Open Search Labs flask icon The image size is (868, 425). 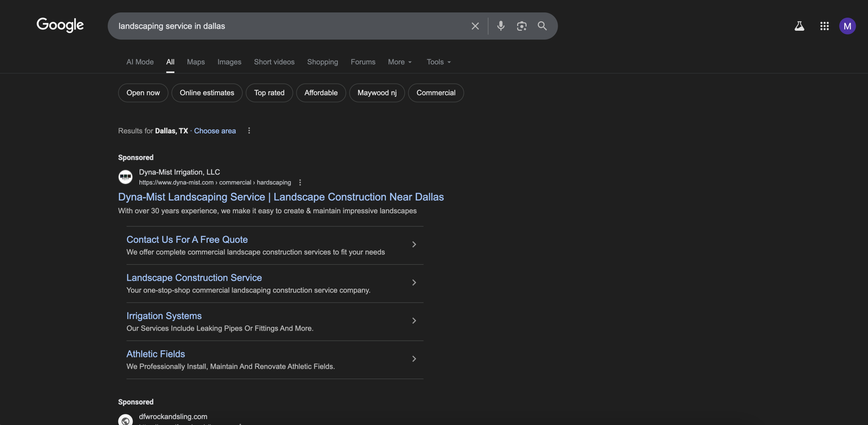click(799, 26)
